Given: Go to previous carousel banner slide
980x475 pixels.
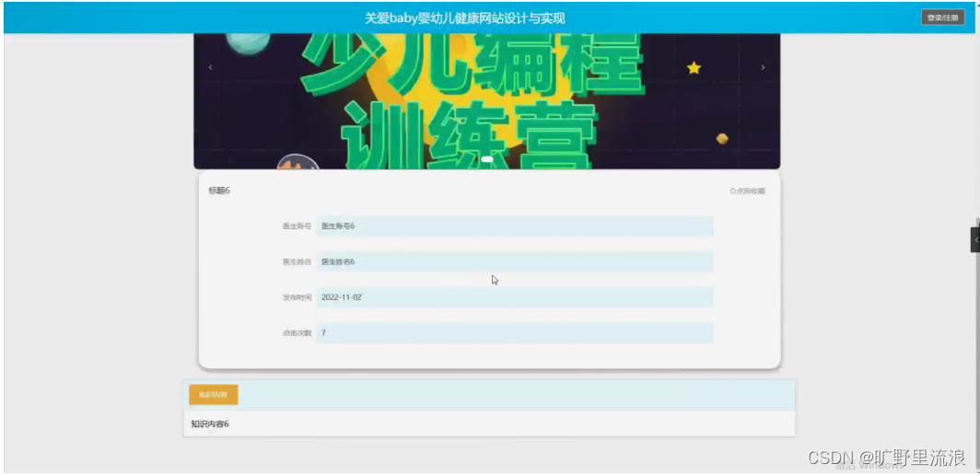Looking at the screenshot, I should pos(211,67).
